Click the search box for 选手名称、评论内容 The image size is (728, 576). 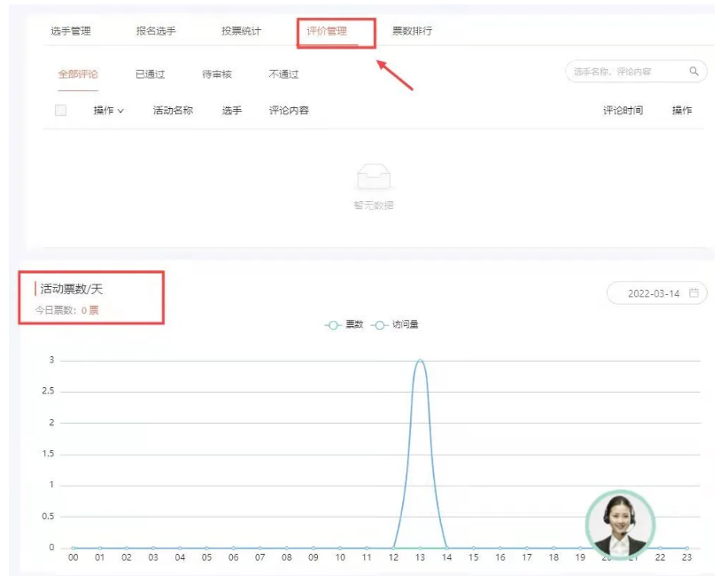tap(636, 72)
